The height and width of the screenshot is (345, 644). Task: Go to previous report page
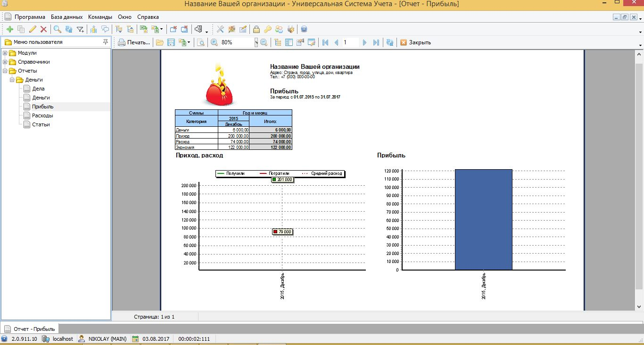tap(336, 42)
